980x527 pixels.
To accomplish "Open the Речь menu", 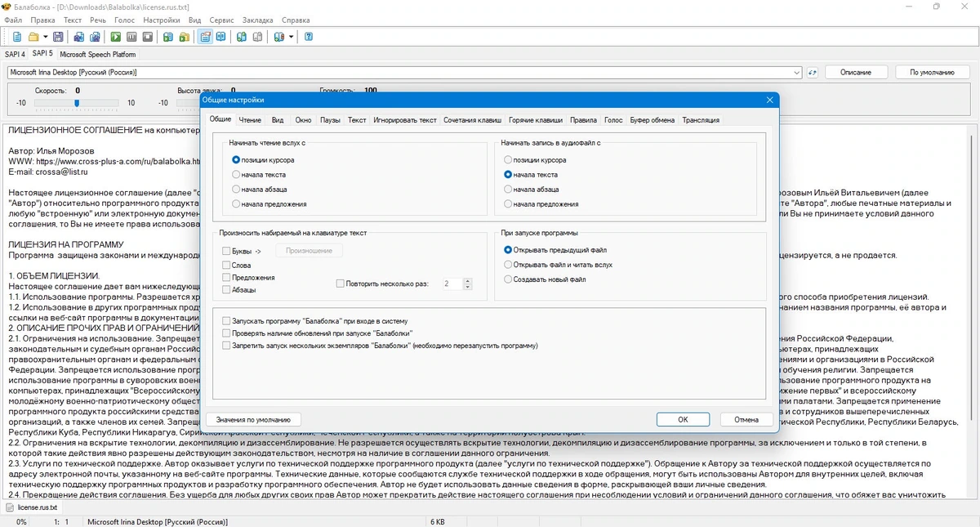I will click(98, 20).
